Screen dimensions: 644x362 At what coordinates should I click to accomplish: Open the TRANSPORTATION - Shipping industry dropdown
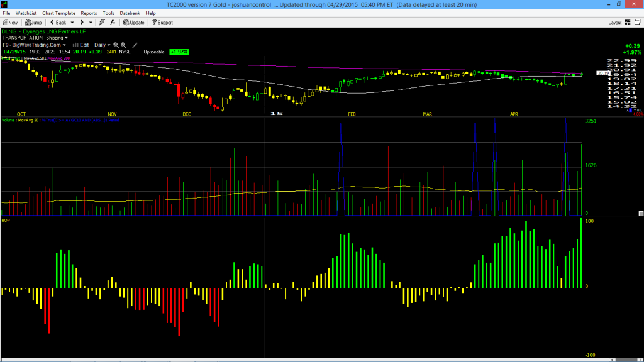click(35, 38)
